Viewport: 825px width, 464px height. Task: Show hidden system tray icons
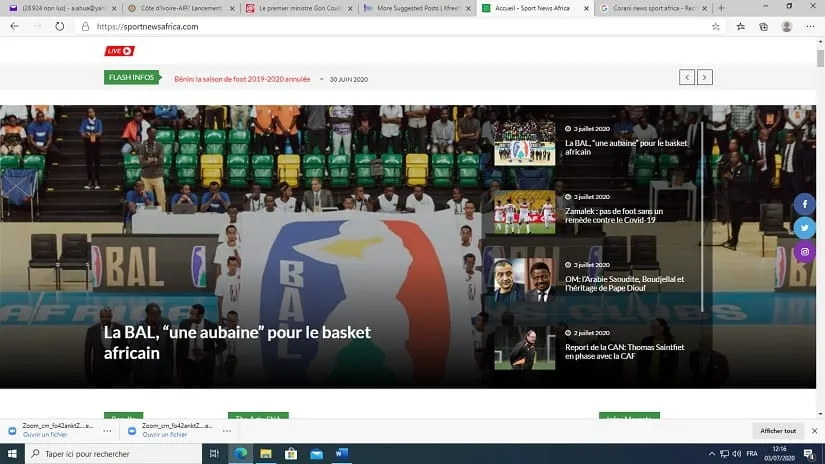point(711,453)
